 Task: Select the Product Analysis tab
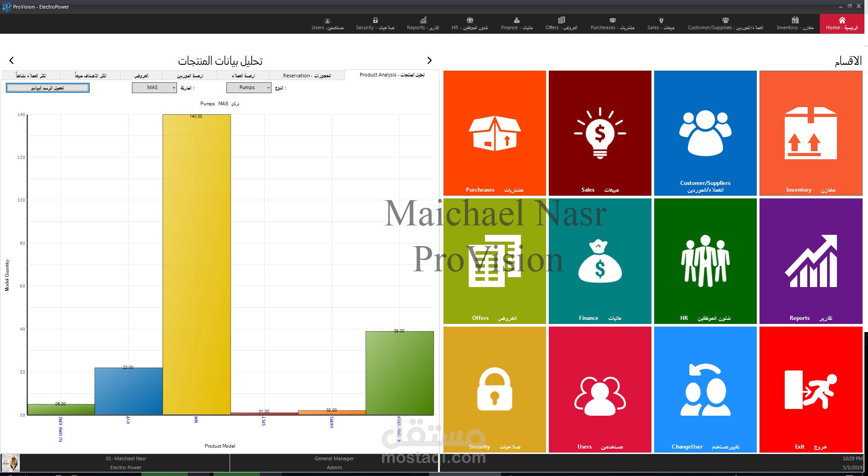click(x=392, y=75)
